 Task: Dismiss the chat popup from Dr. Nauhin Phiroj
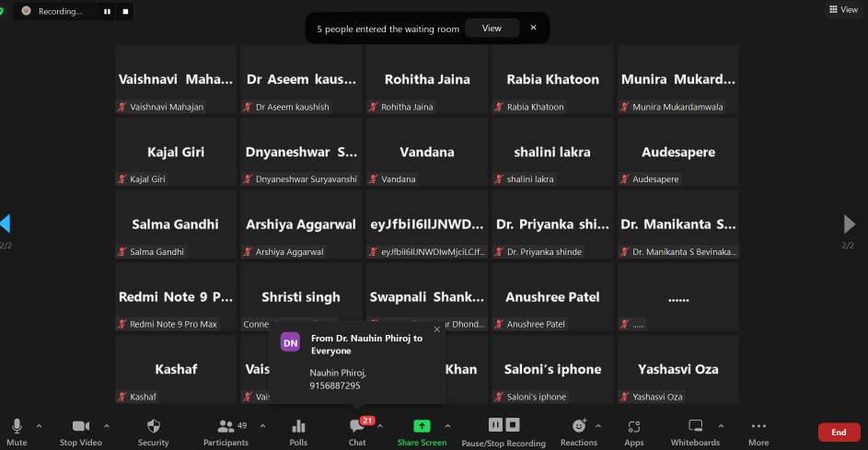[436, 329]
